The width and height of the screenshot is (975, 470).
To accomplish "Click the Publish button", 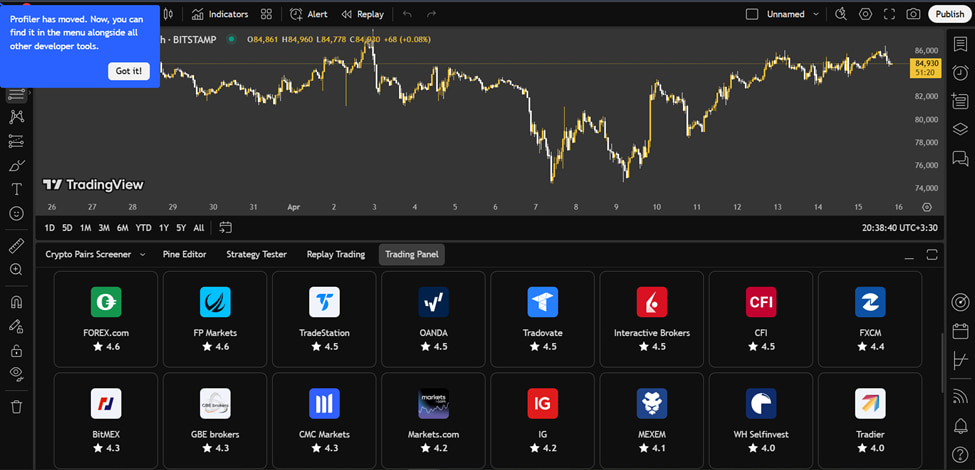I will click(x=947, y=14).
